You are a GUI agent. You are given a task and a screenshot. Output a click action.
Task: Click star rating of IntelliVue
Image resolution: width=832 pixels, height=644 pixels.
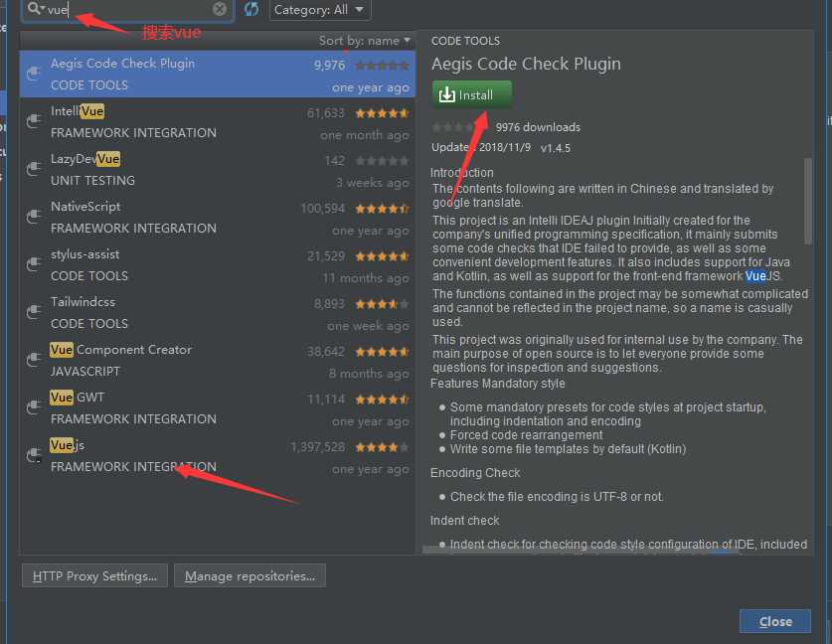coord(382,113)
